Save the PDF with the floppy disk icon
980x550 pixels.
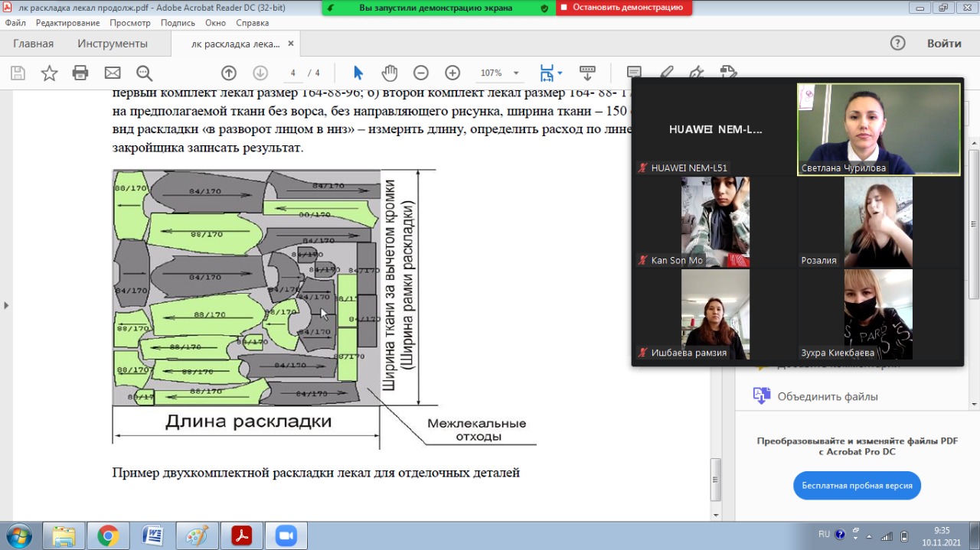[18, 73]
